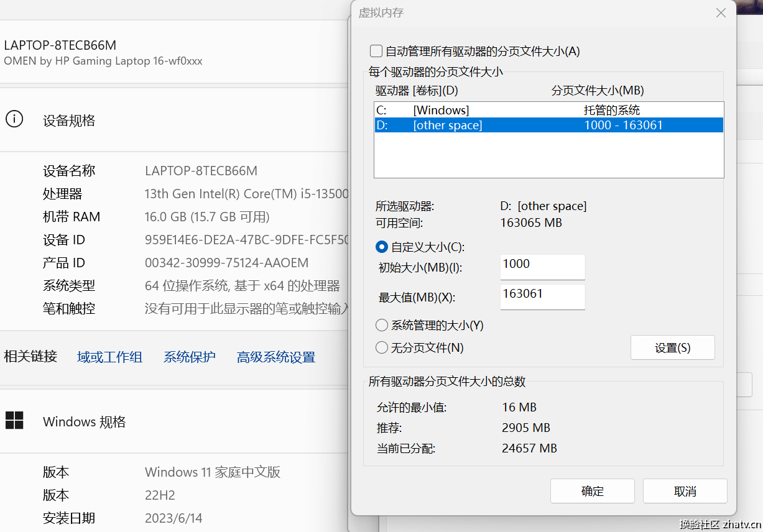Screen dimensions: 763x532
Task: Click the 初始大小 input field
Action: (x=543, y=267)
